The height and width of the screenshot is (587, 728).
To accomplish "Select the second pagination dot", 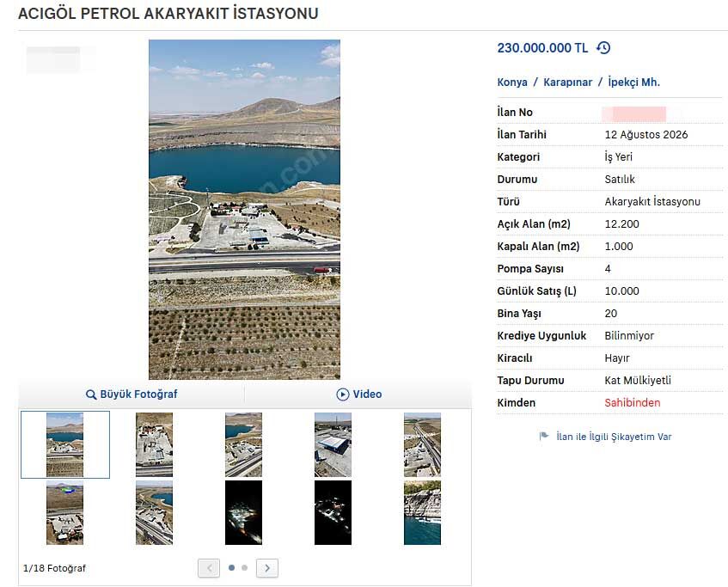I will 245,567.
